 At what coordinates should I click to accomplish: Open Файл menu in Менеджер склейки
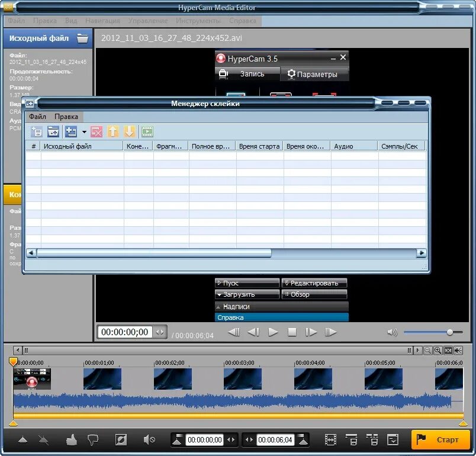(x=37, y=117)
